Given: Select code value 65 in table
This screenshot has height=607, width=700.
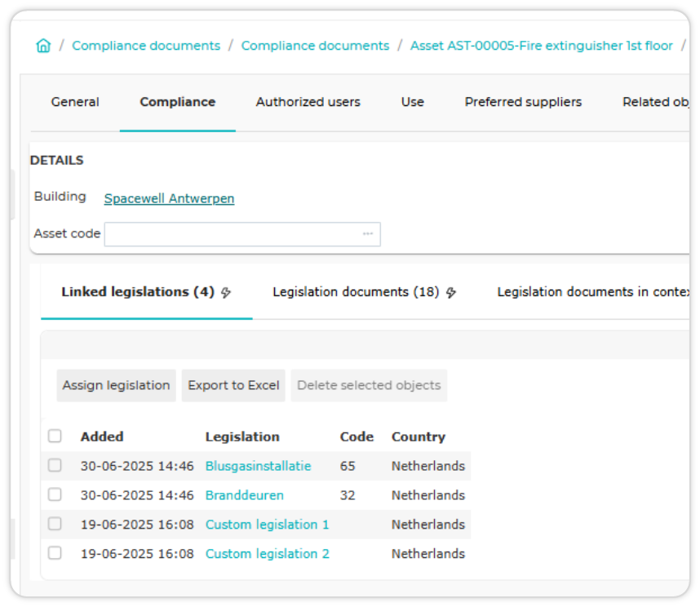Looking at the screenshot, I should click(x=348, y=466).
